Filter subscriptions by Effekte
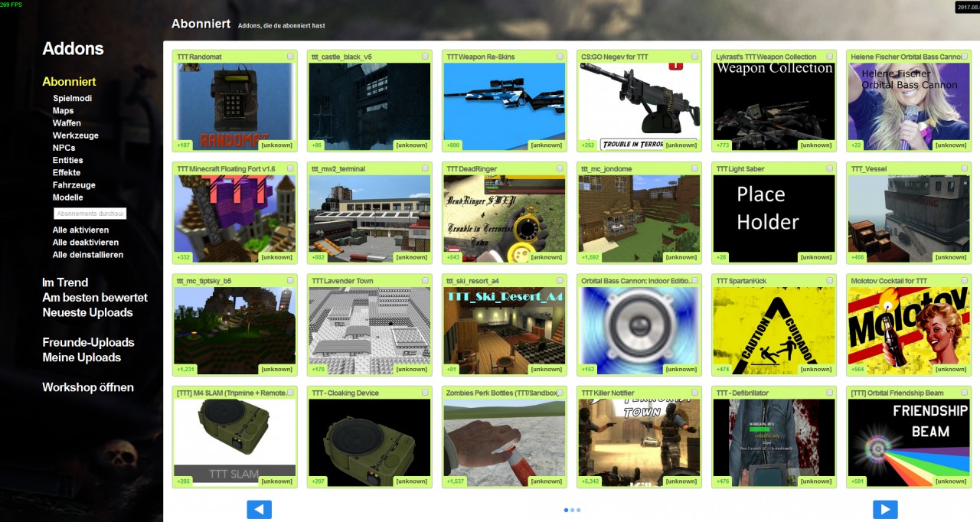Screen dimensions: 980x522 pyautogui.click(x=67, y=172)
